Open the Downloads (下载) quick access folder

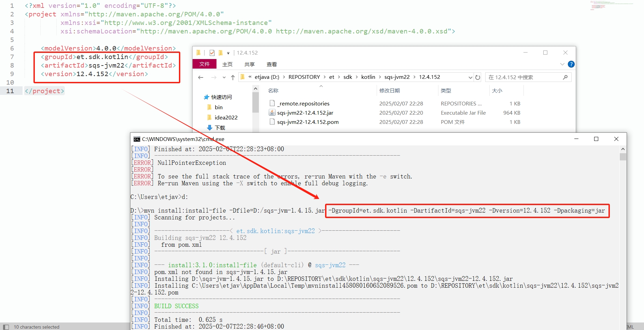coord(220,128)
